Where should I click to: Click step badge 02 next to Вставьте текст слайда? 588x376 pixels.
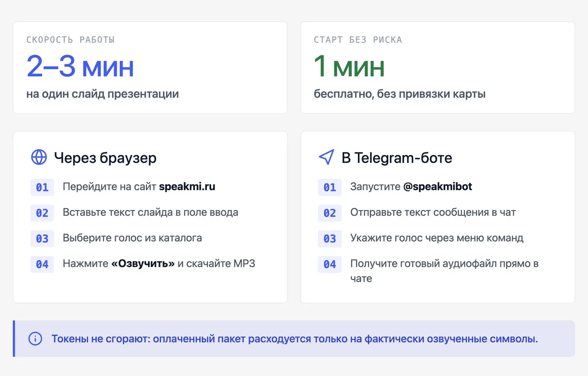tap(42, 213)
